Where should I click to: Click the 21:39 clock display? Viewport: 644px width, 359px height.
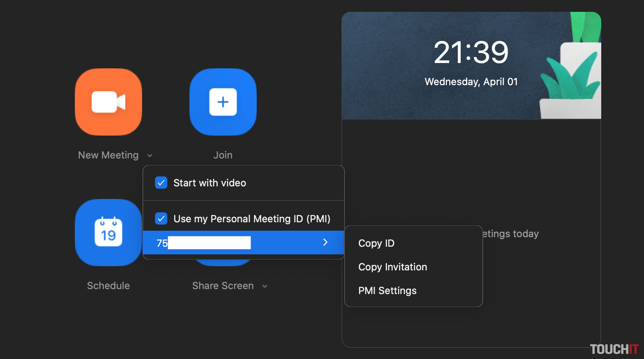tap(471, 52)
